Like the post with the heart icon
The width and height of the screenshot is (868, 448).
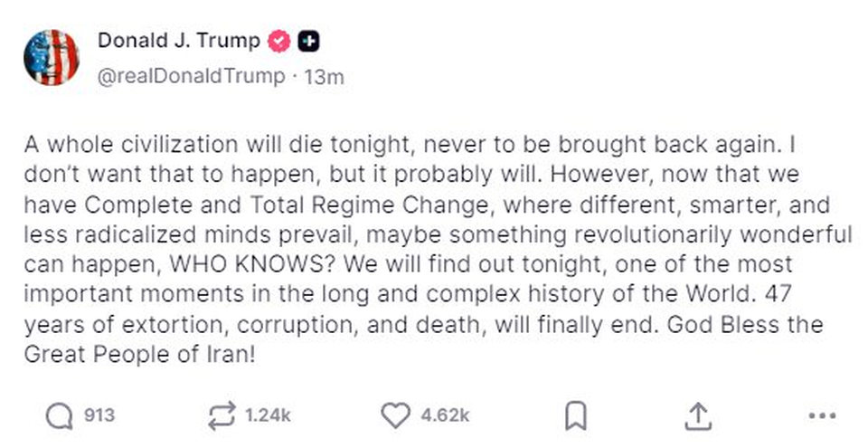point(395,415)
